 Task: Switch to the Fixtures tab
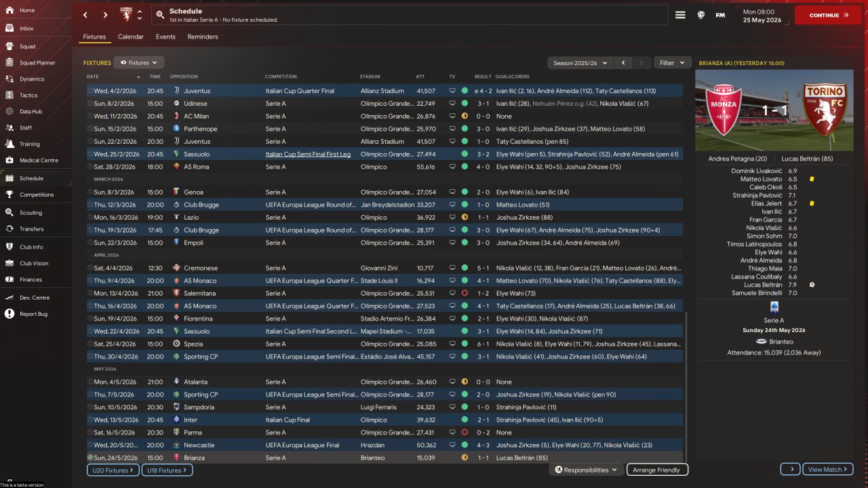(94, 37)
